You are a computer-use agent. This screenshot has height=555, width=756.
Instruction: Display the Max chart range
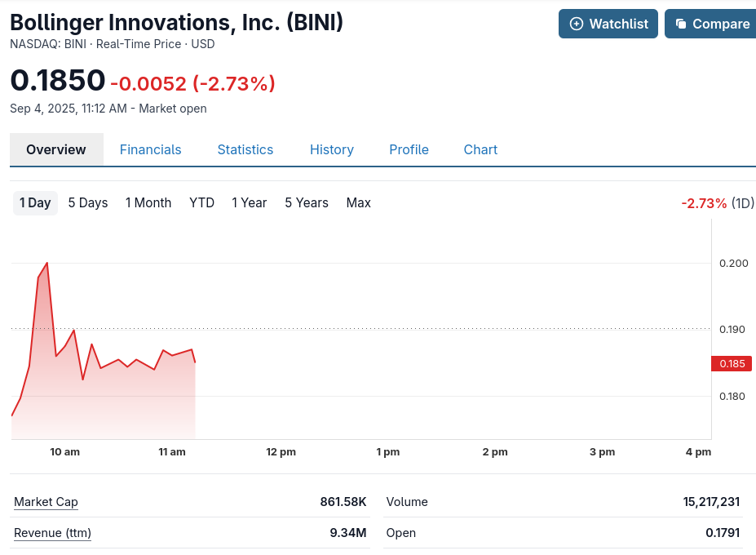point(358,202)
